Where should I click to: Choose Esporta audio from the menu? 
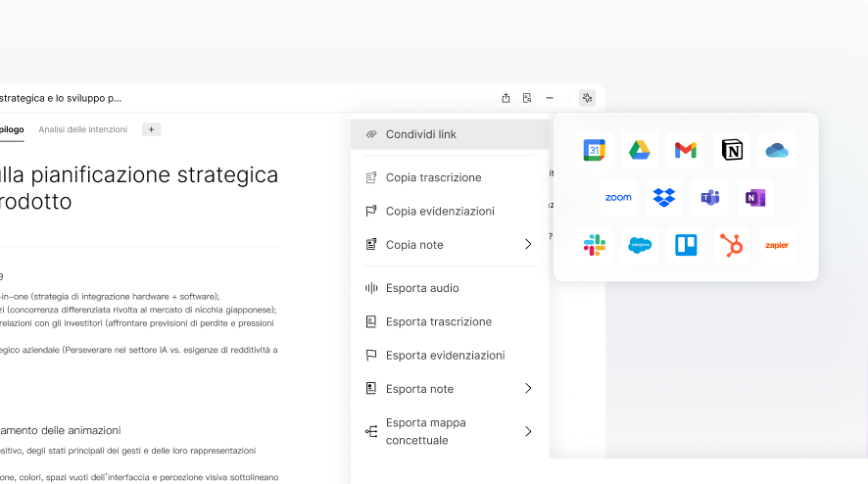422,288
